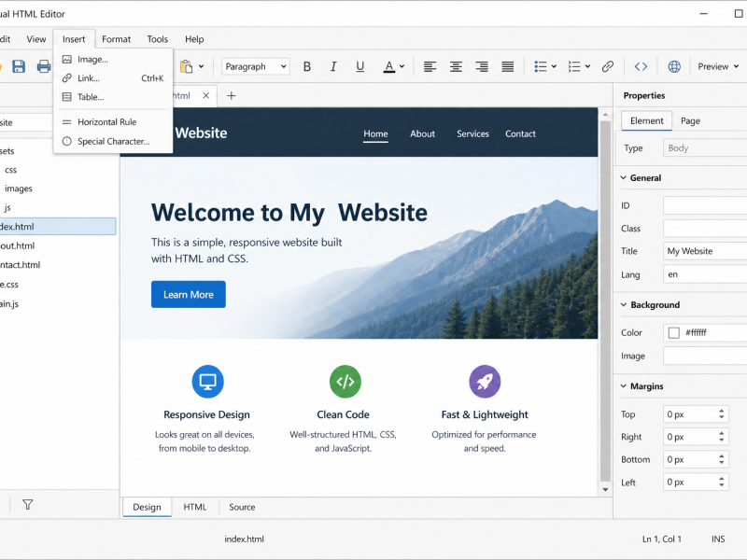Click the Print icon in toolbar

click(43, 66)
